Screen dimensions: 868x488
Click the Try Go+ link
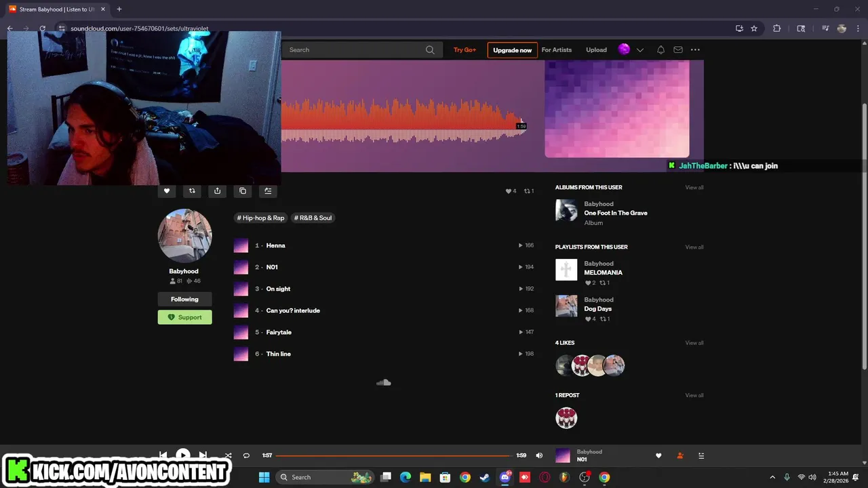(465, 49)
